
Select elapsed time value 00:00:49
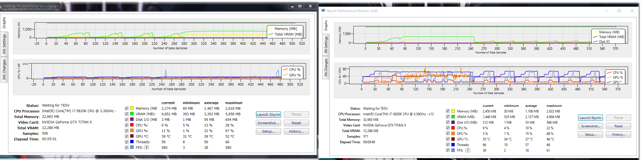(x=369, y=142)
